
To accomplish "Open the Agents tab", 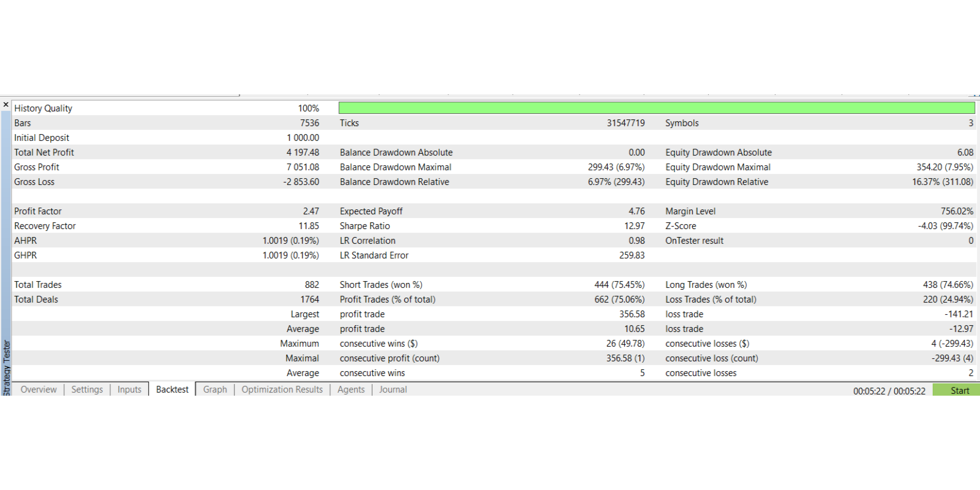I will click(351, 390).
